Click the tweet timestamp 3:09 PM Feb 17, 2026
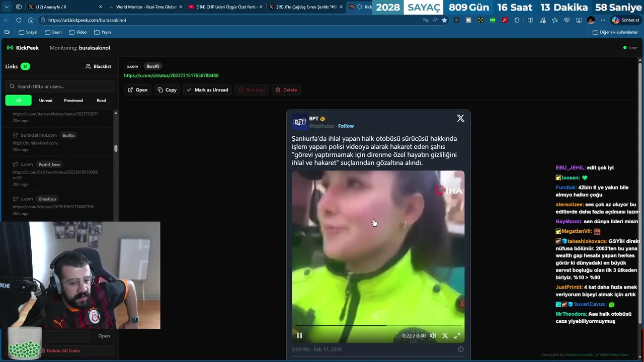The width and height of the screenshot is (644, 362). pos(316,349)
